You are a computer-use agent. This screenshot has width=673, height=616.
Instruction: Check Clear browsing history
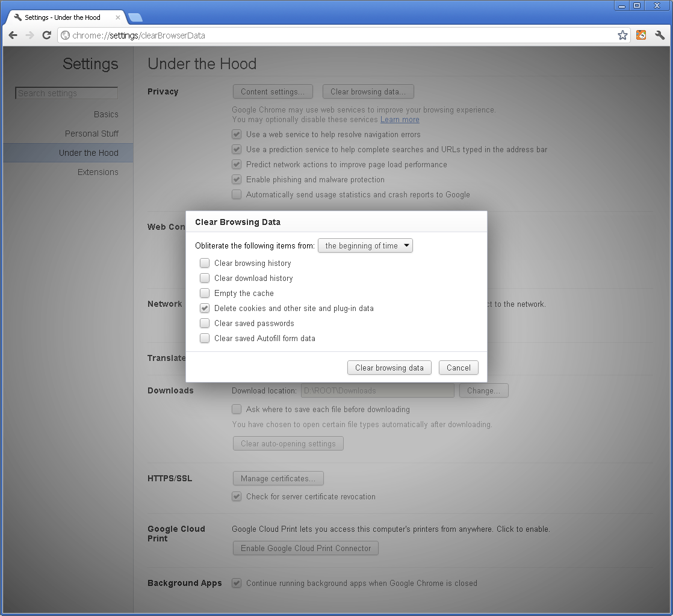(x=205, y=263)
